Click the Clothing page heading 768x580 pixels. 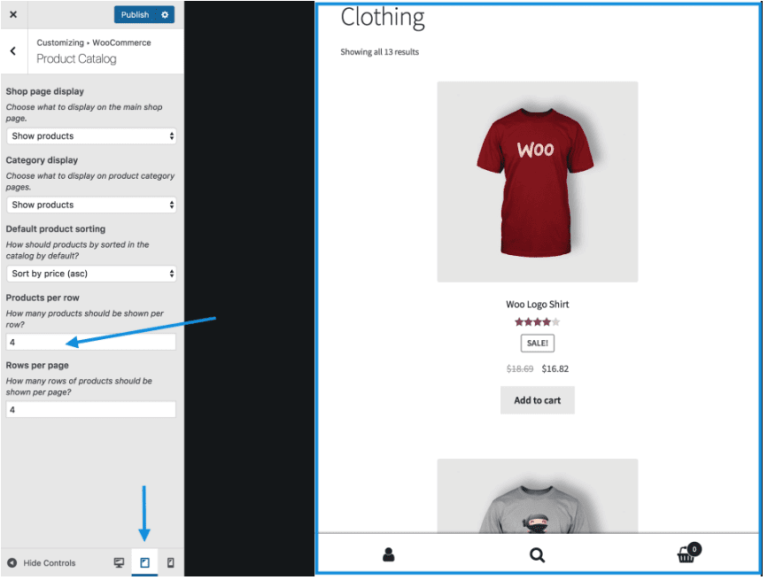click(383, 18)
